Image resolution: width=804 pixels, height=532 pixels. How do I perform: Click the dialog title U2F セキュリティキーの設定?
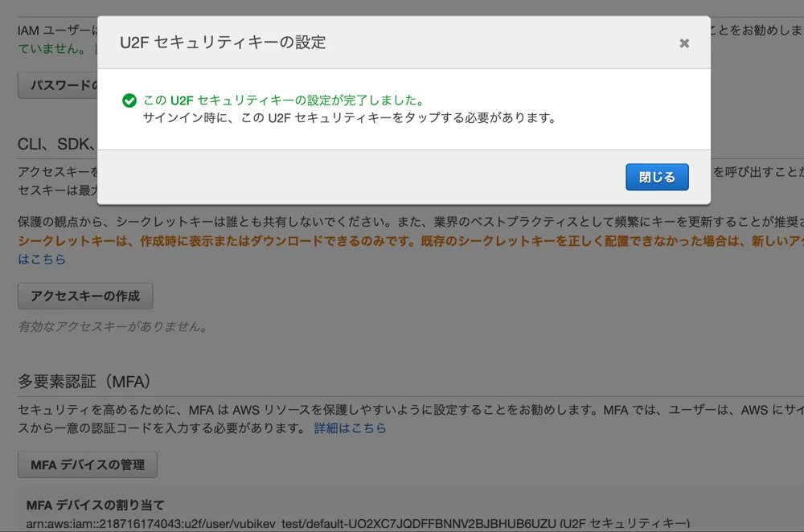point(223,43)
